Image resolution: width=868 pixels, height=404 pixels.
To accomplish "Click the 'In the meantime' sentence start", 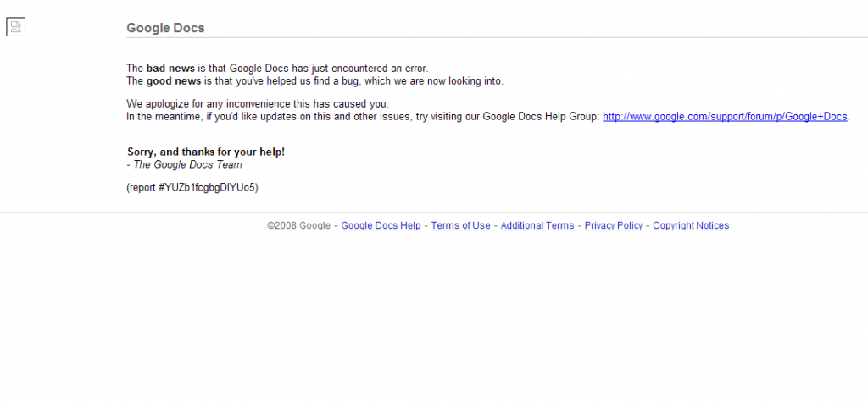I will point(163,117).
